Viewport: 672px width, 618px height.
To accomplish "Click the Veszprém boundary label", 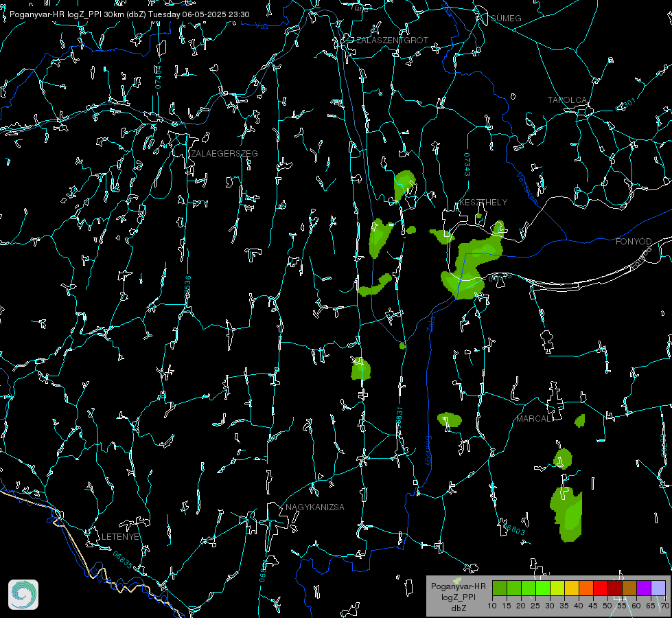I will pyautogui.click(x=528, y=188).
